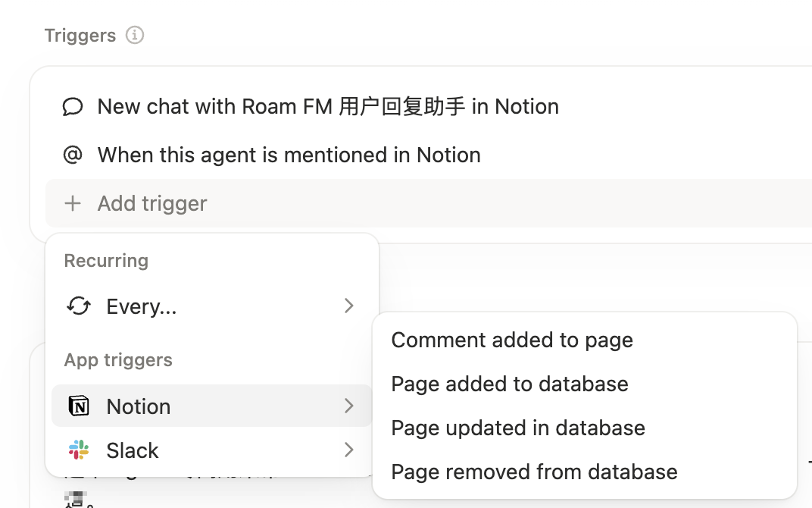This screenshot has width=812, height=508.
Task: Expand the Every... recurring options
Action: (x=349, y=306)
